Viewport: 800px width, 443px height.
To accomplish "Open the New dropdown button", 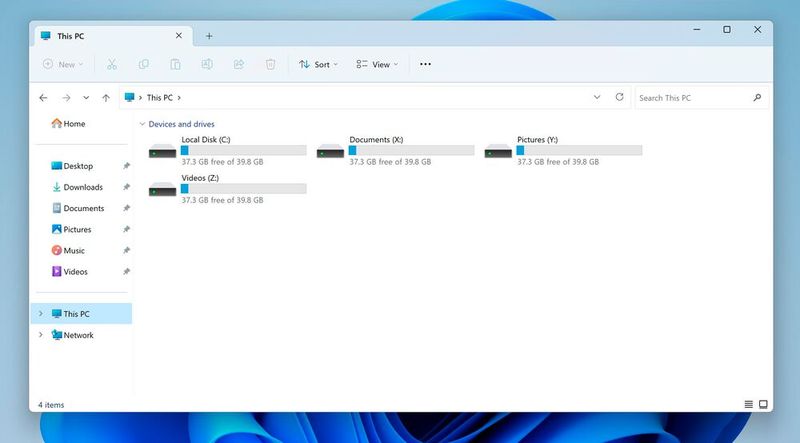I will tap(63, 64).
